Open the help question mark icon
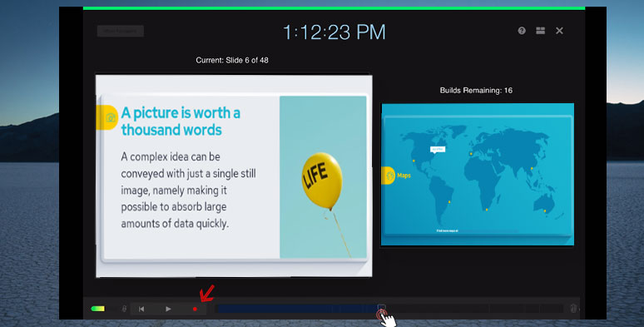Screen dimensions: 644x327 (522, 31)
